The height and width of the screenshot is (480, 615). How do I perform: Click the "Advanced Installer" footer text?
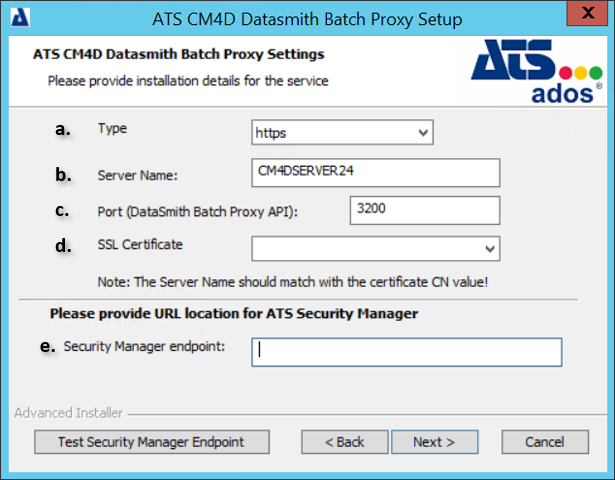point(68,412)
